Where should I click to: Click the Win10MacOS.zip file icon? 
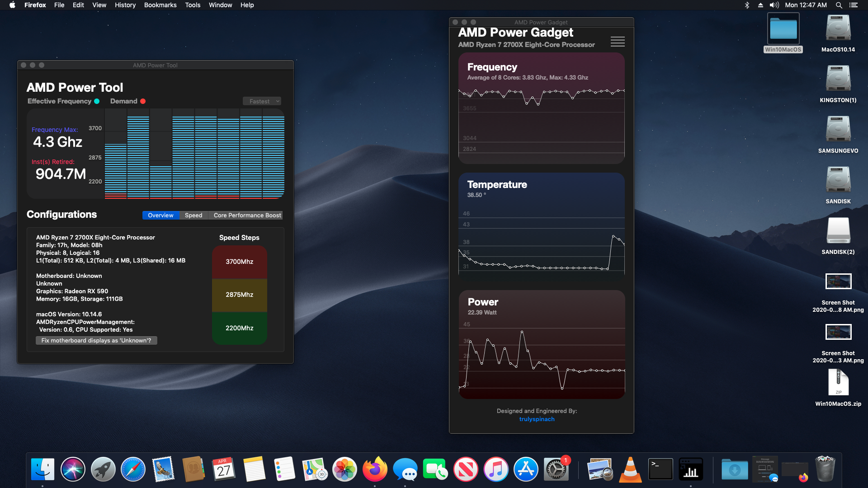pos(838,382)
